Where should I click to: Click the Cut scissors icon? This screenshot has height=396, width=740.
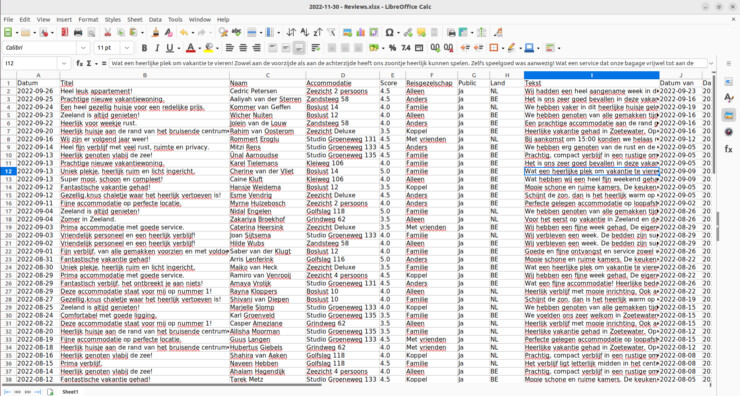click(108, 33)
